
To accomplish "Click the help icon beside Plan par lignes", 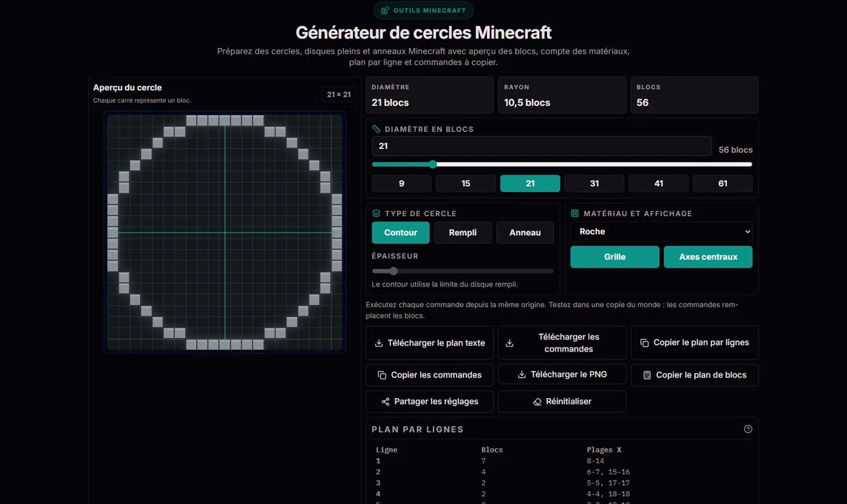I will point(748,429).
